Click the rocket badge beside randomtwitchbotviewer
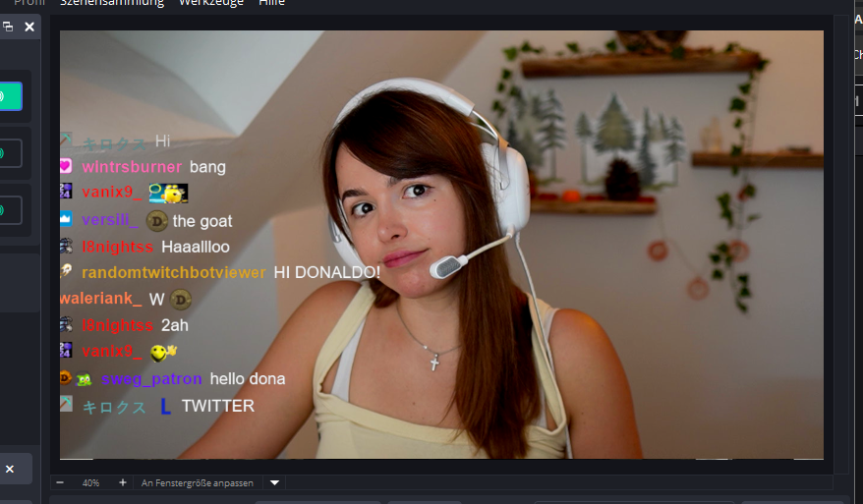863x504 pixels. pos(66,271)
